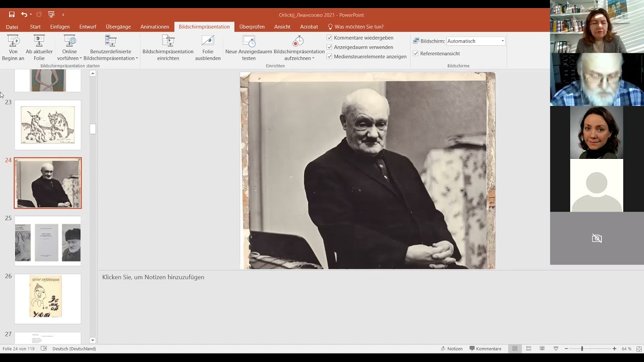Switch to the Ansicht tab

282,27
